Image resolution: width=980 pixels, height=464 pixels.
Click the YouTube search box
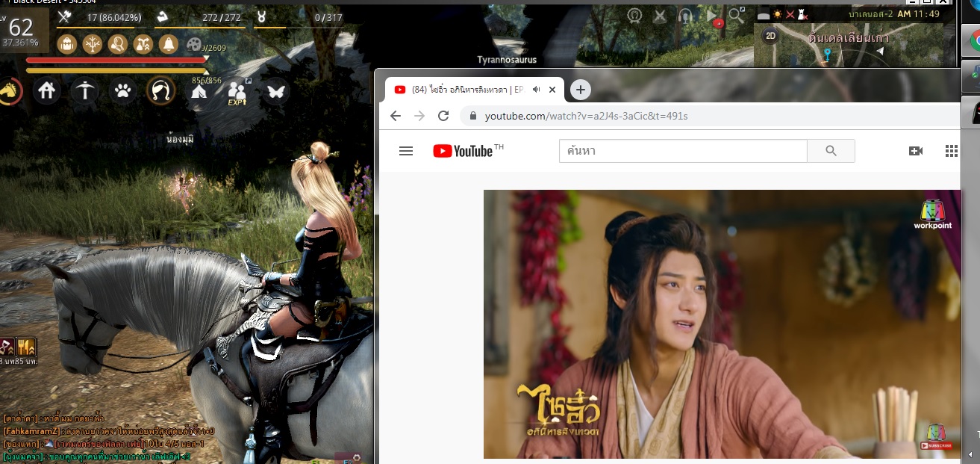click(x=683, y=151)
